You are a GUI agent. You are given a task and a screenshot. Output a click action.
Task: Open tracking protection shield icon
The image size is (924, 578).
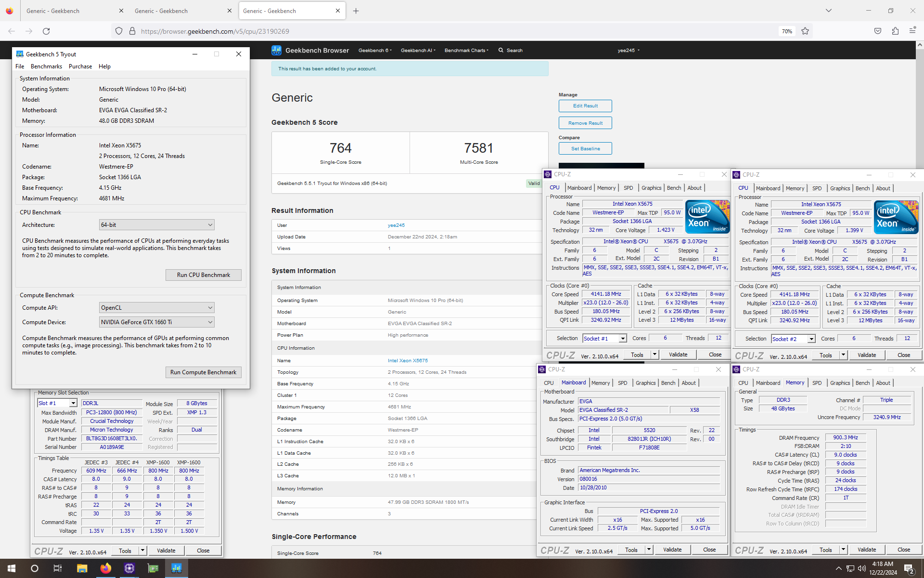[119, 31]
